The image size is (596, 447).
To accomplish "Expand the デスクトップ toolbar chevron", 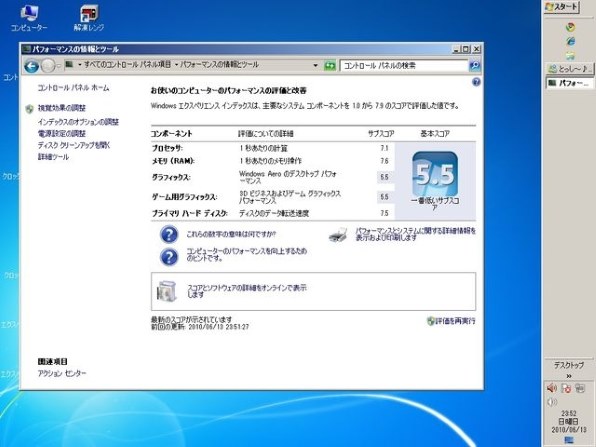I will [569, 376].
